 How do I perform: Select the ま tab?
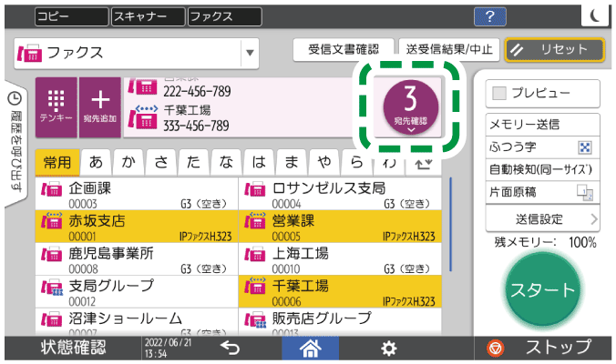[292, 162]
